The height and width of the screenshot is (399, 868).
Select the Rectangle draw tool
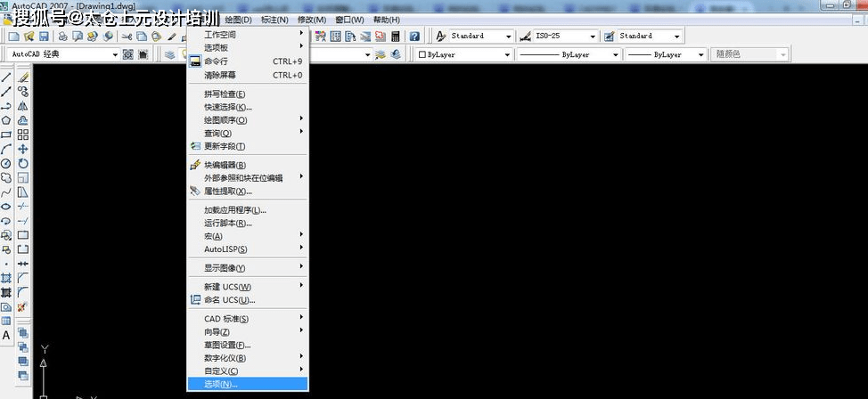6,135
